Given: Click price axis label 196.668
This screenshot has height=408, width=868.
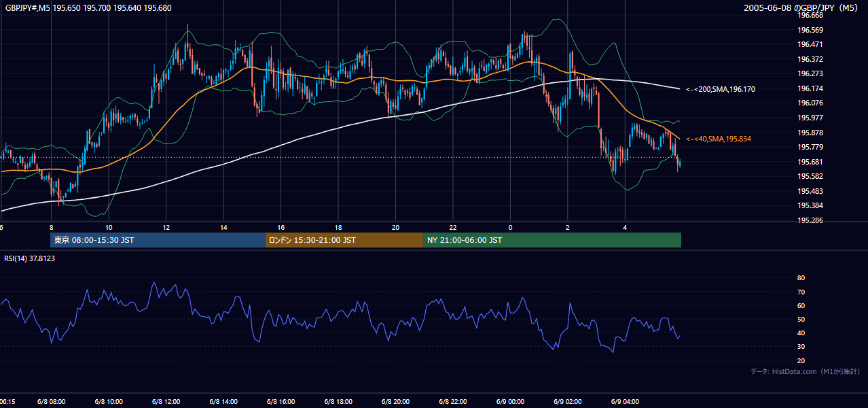Looking at the screenshot, I should pos(810,15).
